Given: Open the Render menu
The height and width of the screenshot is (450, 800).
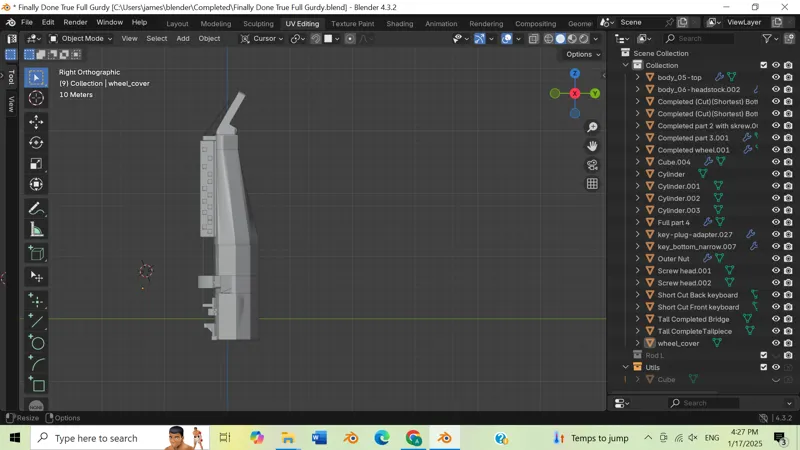Looking at the screenshot, I should tap(75, 22).
